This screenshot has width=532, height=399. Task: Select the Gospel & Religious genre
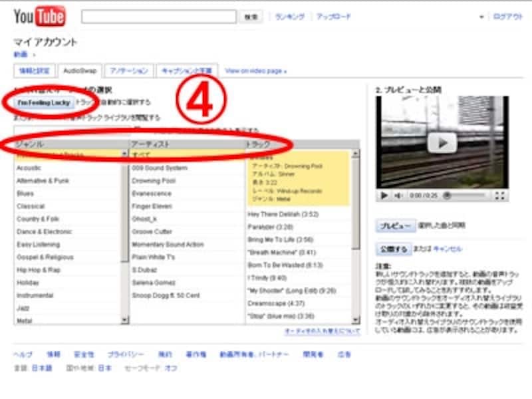[45, 257]
